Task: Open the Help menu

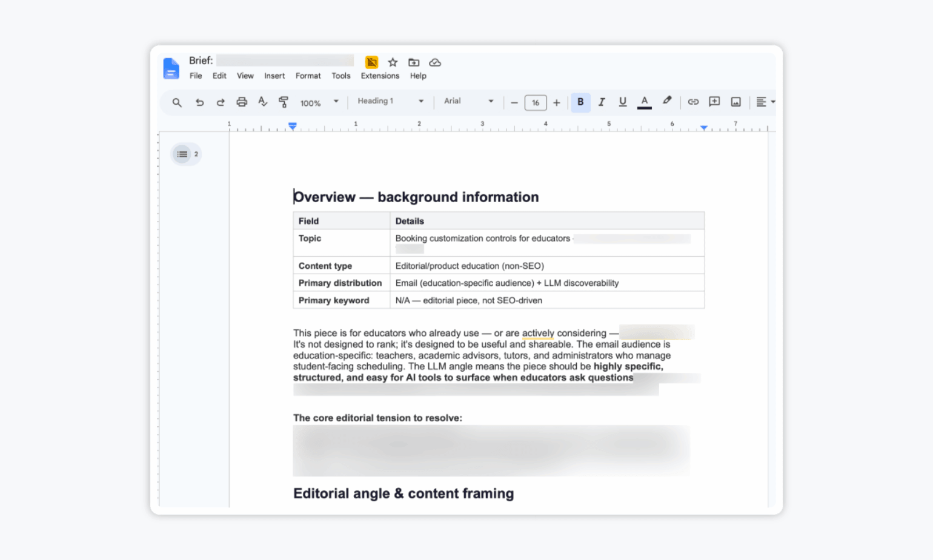Action: click(418, 76)
